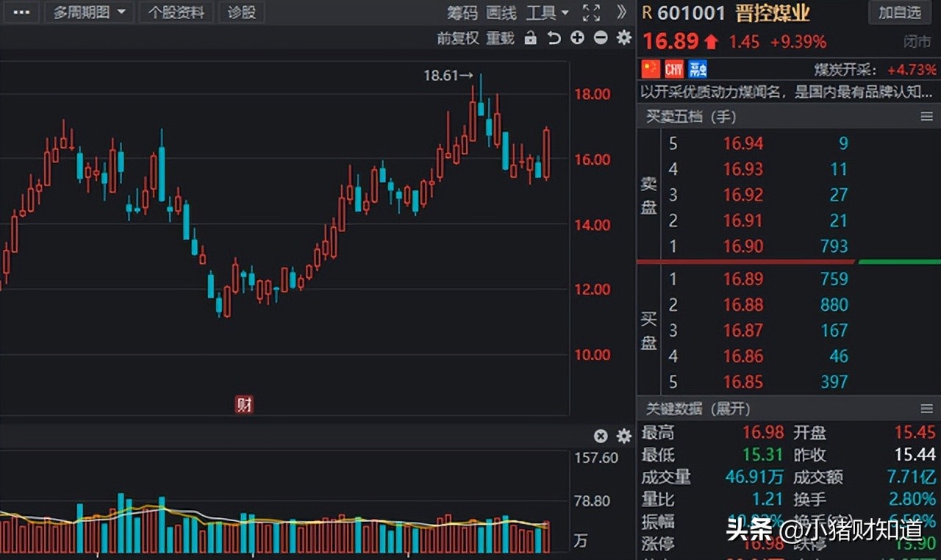The width and height of the screenshot is (941, 560).
Task: Select 筹码 chip distribution tool
Action: [x=462, y=12]
